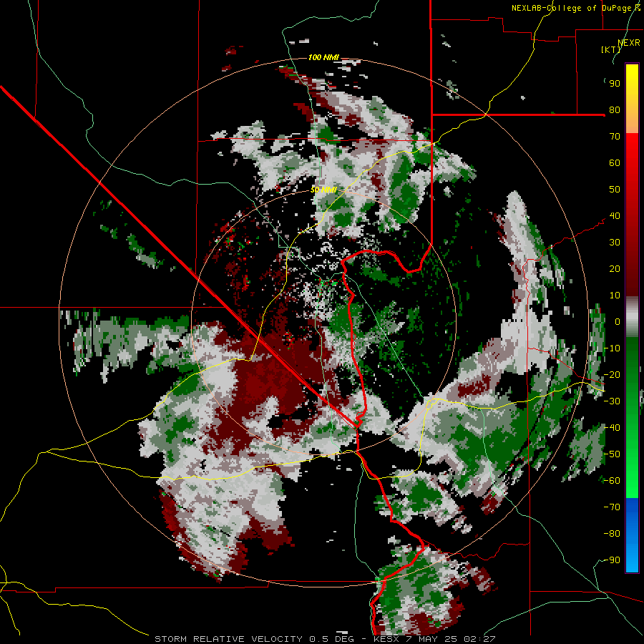Click the blue bottom segment of color bar
This screenshot has height=644, width=644.
[x=632, y=535]
